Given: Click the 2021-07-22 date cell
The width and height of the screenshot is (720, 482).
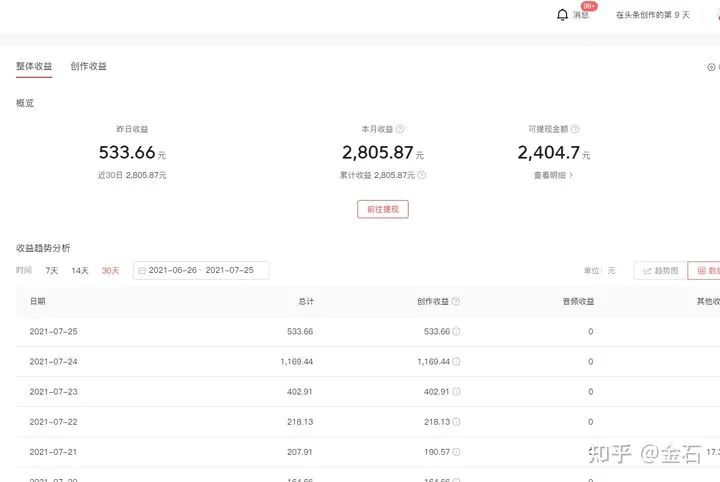Looking at the screenshot, I should (53, 422).
